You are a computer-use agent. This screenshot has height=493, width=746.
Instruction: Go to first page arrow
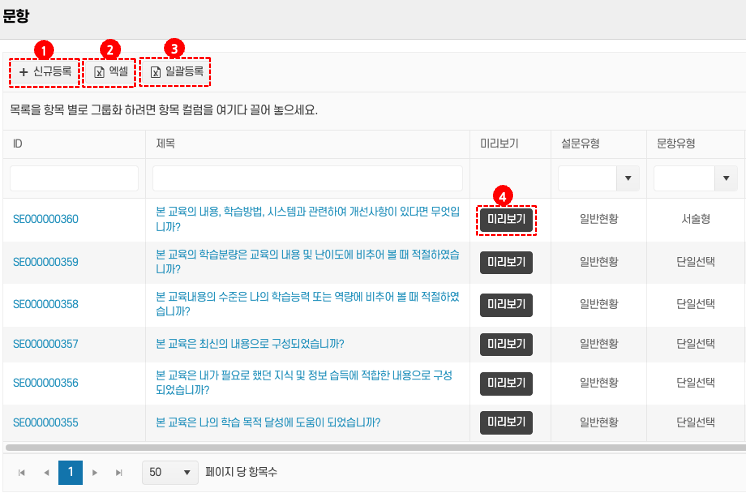pyautogui.click(x=22, y=472)
